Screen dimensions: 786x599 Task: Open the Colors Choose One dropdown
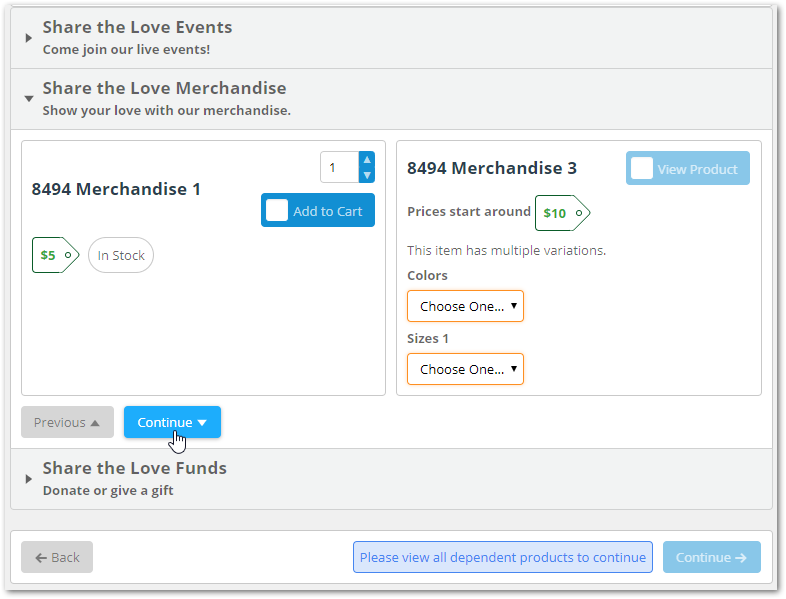pos(465,306)
